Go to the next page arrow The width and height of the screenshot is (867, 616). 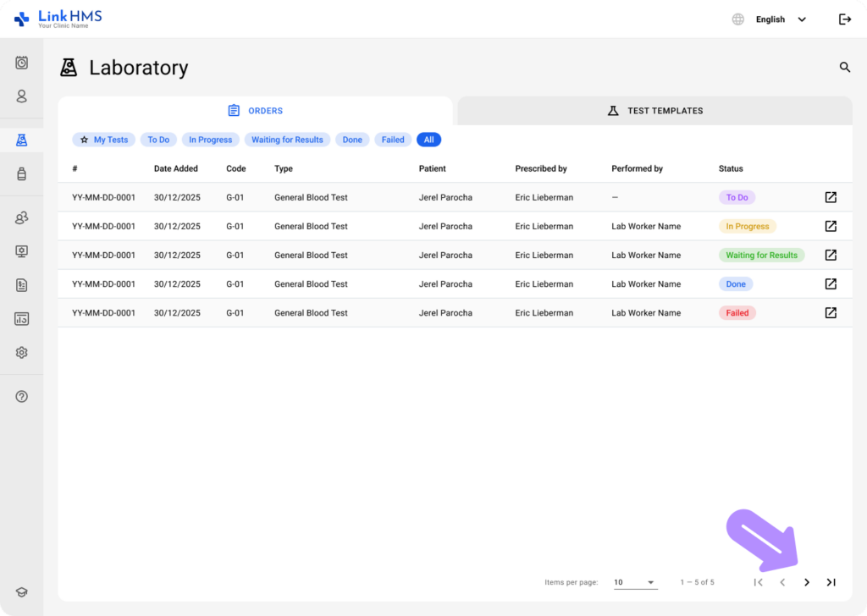click(x=807, y=582)
